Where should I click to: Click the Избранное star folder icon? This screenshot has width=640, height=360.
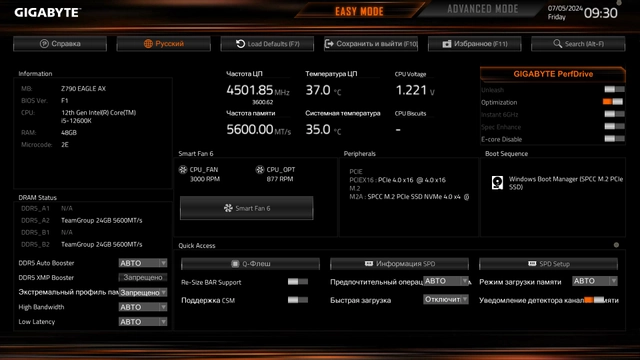coord(447,44)
